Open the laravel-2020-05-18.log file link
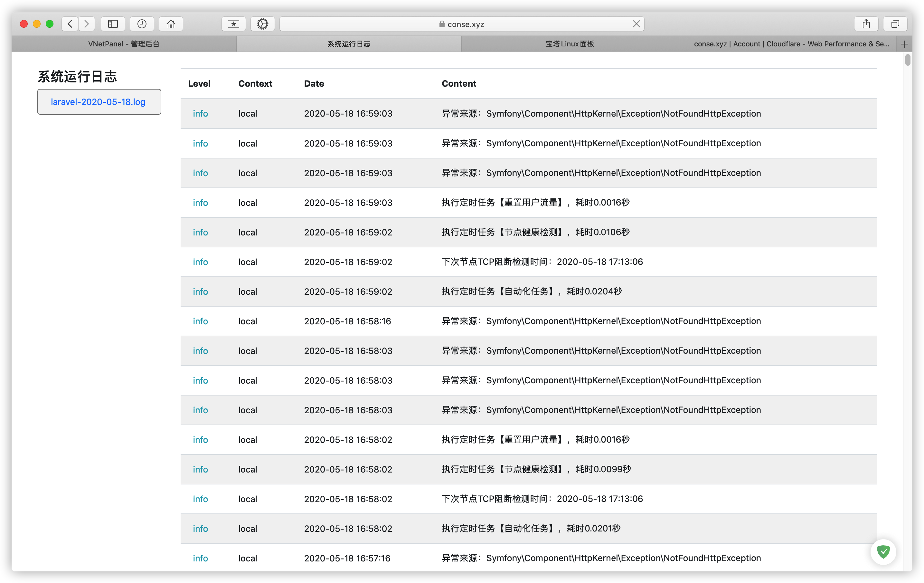This screenshot has height=583, width=924. pyautogui.click(x=98, y=102)
